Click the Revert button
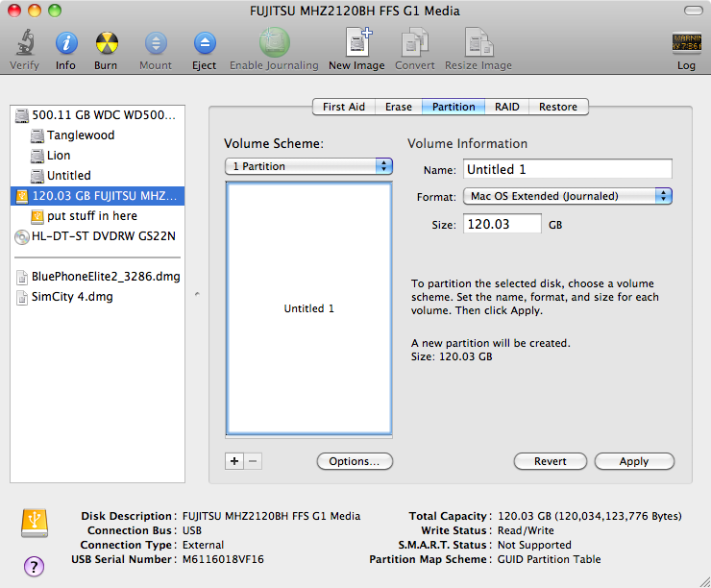The image size is (711, 588). (x=550, y=461)
